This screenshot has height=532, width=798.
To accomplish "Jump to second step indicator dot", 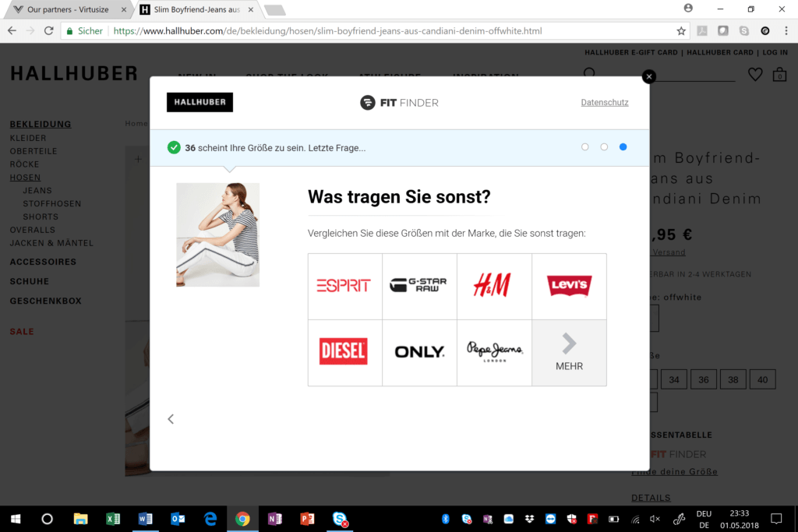I will pos(604,147).
